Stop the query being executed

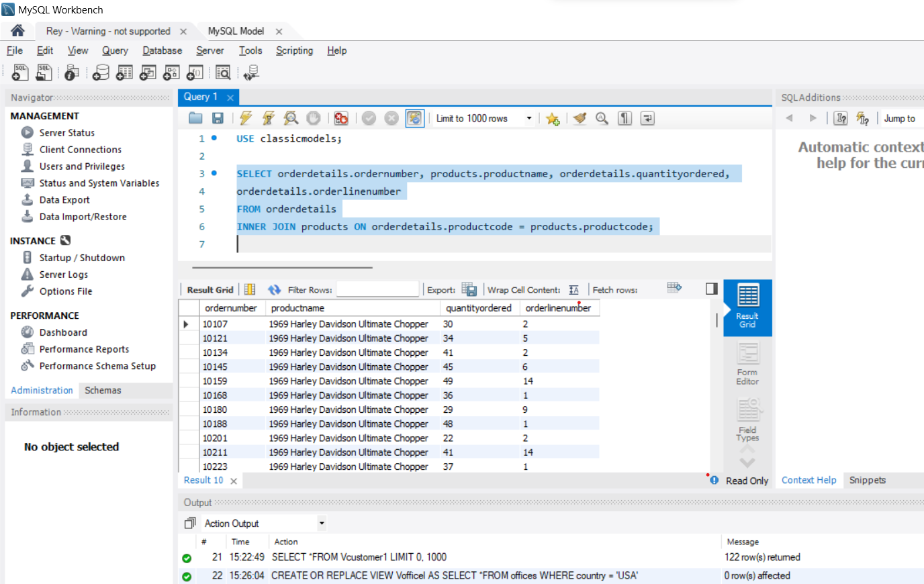[314, 118]
